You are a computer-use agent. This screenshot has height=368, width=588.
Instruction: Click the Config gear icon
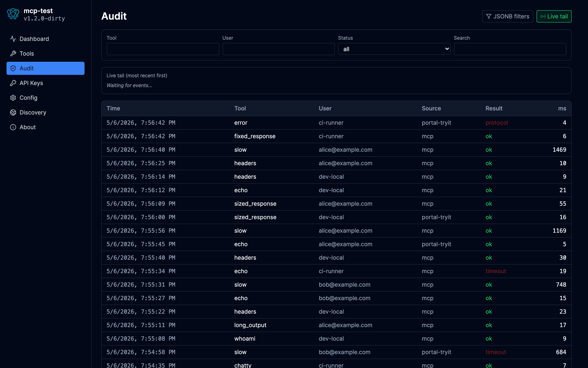pos(13,98)
